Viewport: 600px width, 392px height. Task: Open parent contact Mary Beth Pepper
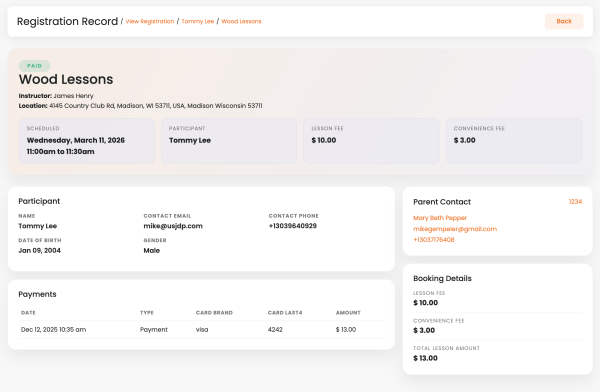(440, 218)
